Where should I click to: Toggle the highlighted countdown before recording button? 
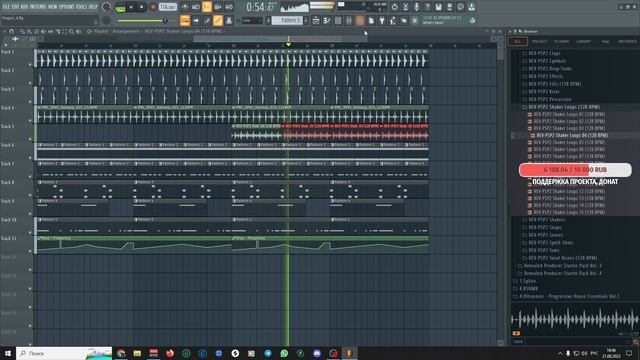[207, 7]
